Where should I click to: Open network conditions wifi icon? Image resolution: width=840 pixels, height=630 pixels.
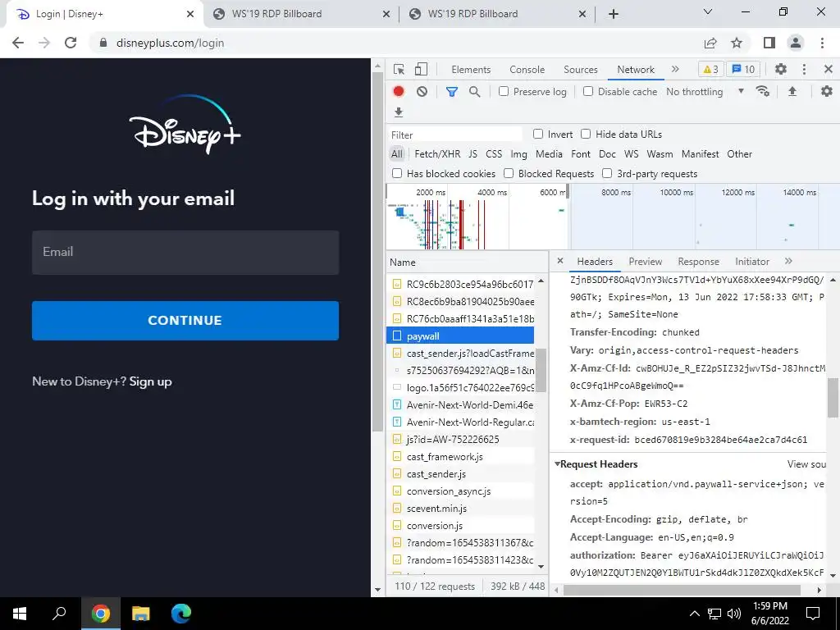pyautogui.click(x=763, y=92)
